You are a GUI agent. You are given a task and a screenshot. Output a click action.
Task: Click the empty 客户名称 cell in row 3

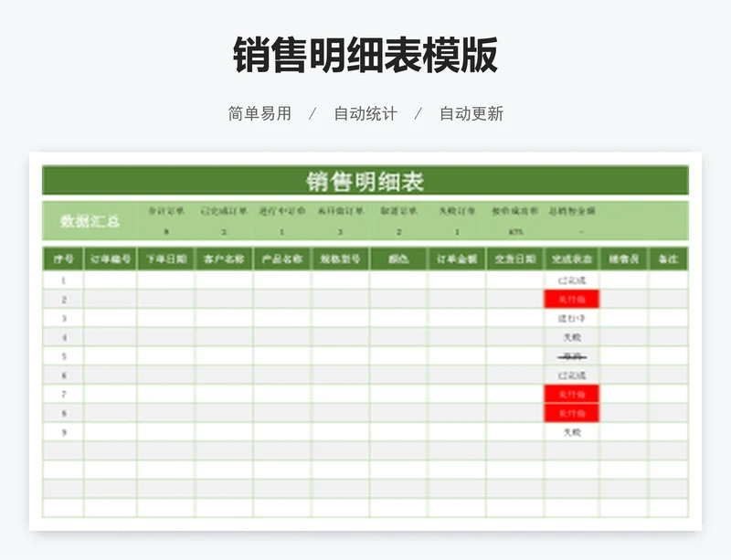tap(224, 319)
